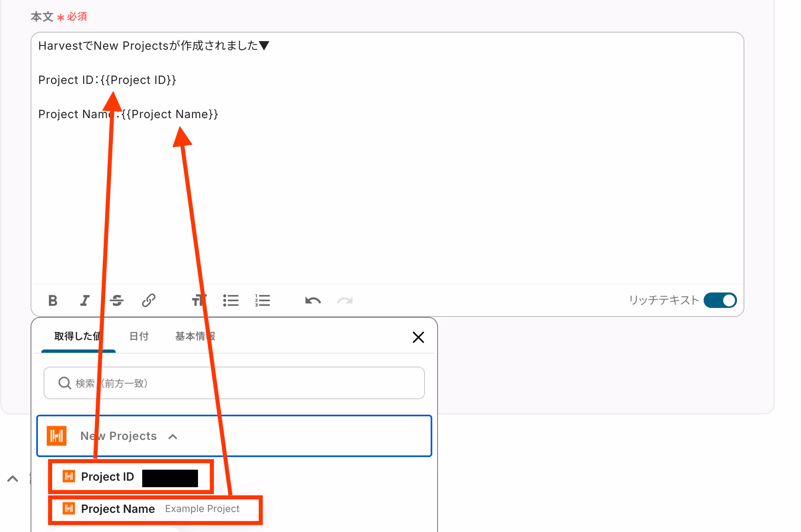Apply italic formatting

click(84, 301)
